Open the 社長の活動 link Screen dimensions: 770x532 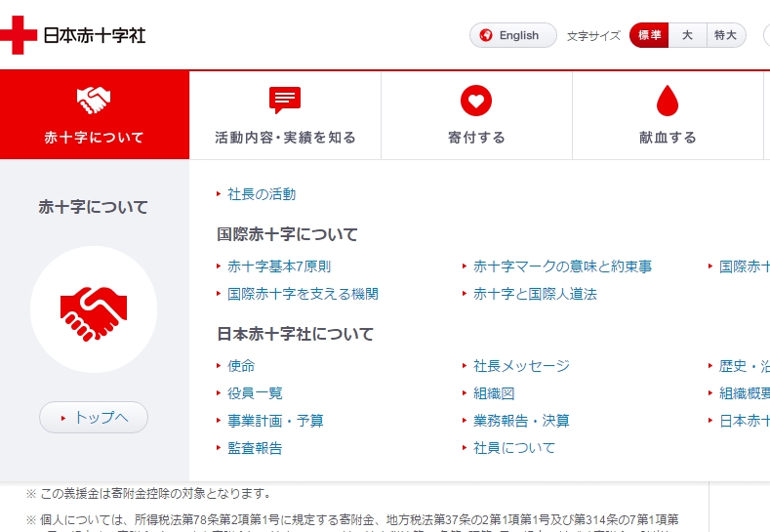click(262, 194)
